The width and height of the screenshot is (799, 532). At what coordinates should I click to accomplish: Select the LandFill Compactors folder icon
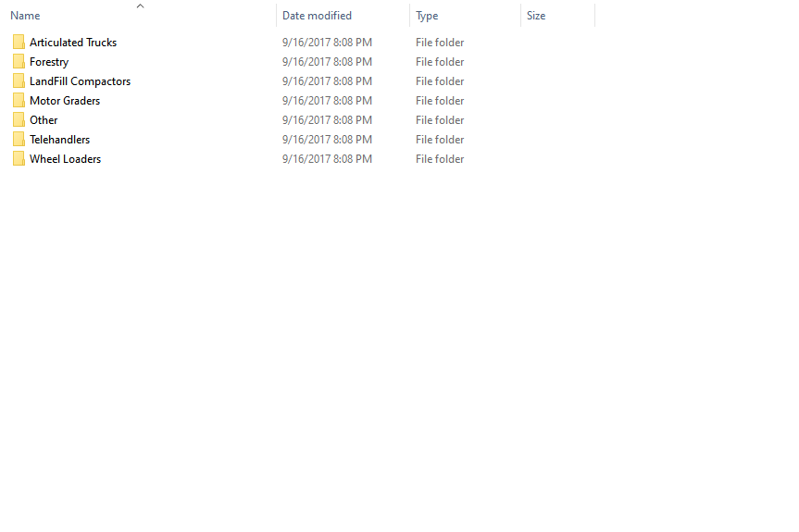[x=19, y=80]
